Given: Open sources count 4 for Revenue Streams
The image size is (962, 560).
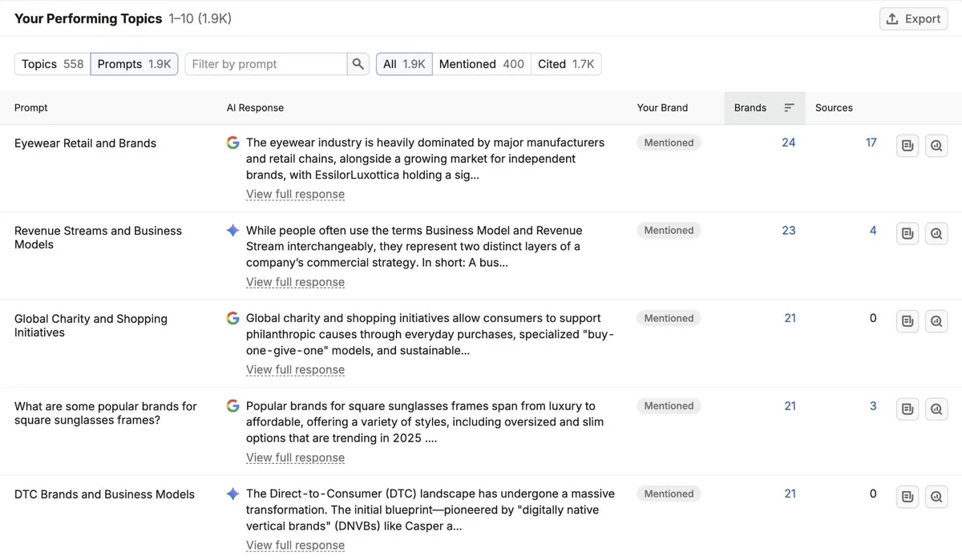Looking at the screenshot, I should pos(873,231).
